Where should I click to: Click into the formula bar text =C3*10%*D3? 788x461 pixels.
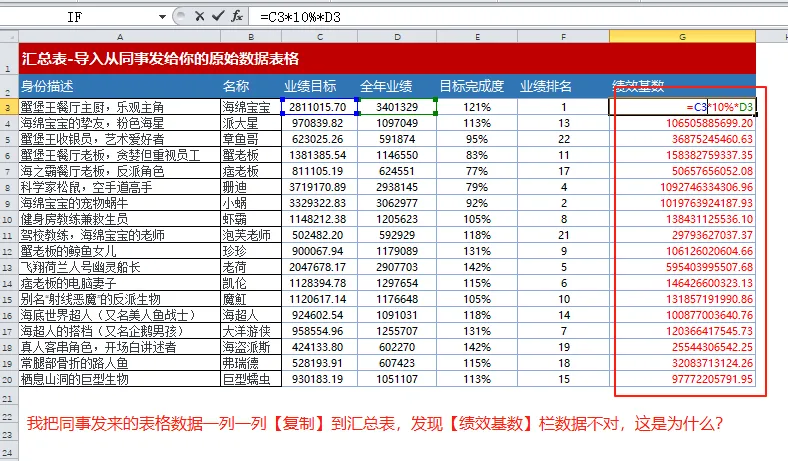click(x=300, y=17)
